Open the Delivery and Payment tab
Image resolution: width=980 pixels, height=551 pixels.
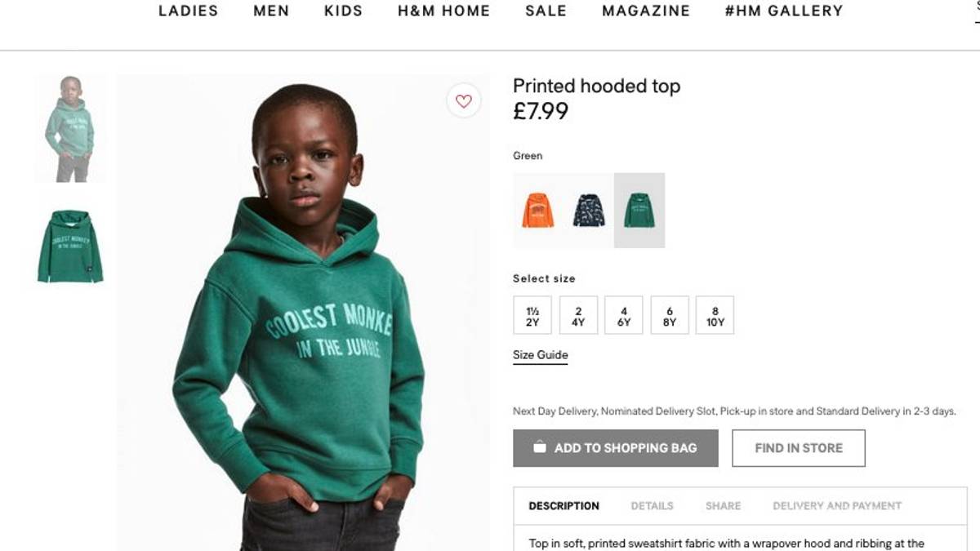[x=837, y=506]
